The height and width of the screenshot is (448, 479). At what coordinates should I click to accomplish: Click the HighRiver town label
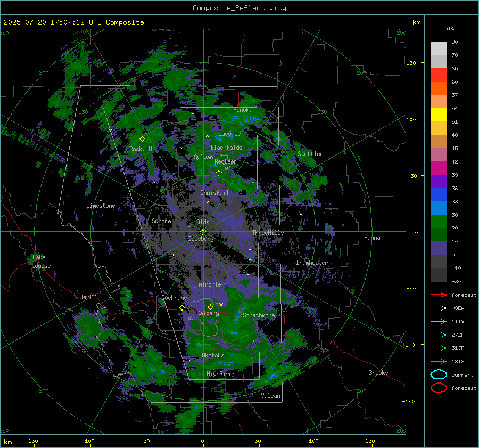[x=221, y=374]
